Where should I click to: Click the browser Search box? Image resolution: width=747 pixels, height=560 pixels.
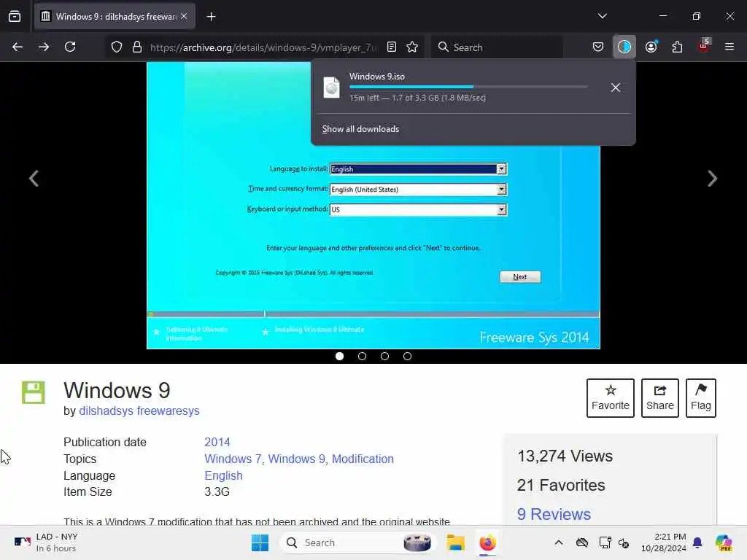click(497, 47)
